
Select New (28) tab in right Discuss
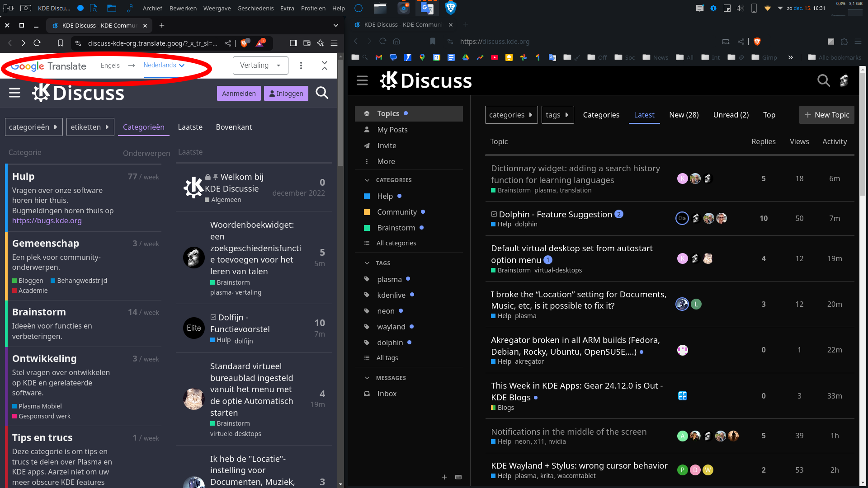point(684,115)
